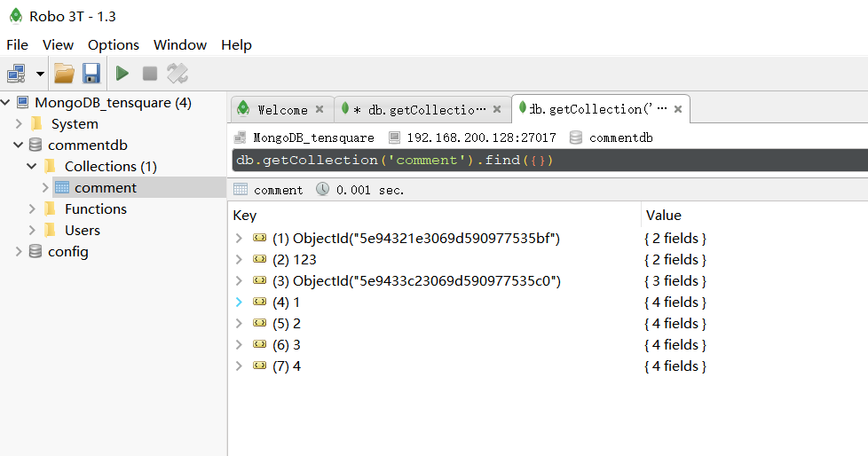Expand document (3) ObjectId 5e9433c23069d590977535c0

pyautogui.click(x=239, y=280)
